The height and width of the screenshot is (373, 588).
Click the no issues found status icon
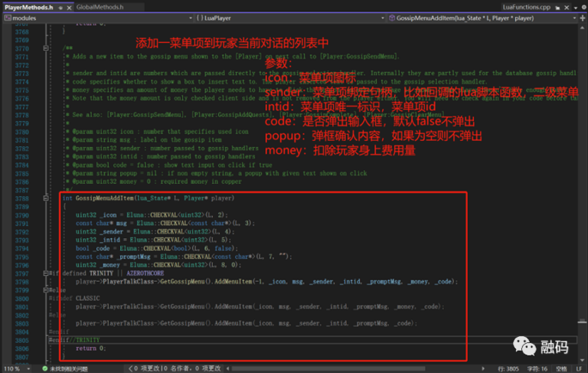pos(44,368)
